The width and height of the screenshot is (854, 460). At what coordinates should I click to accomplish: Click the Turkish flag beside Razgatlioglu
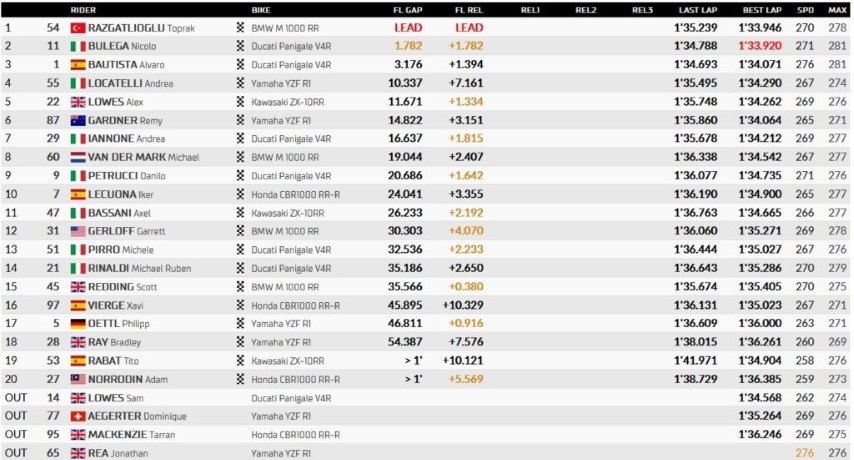tap(78, 28)
